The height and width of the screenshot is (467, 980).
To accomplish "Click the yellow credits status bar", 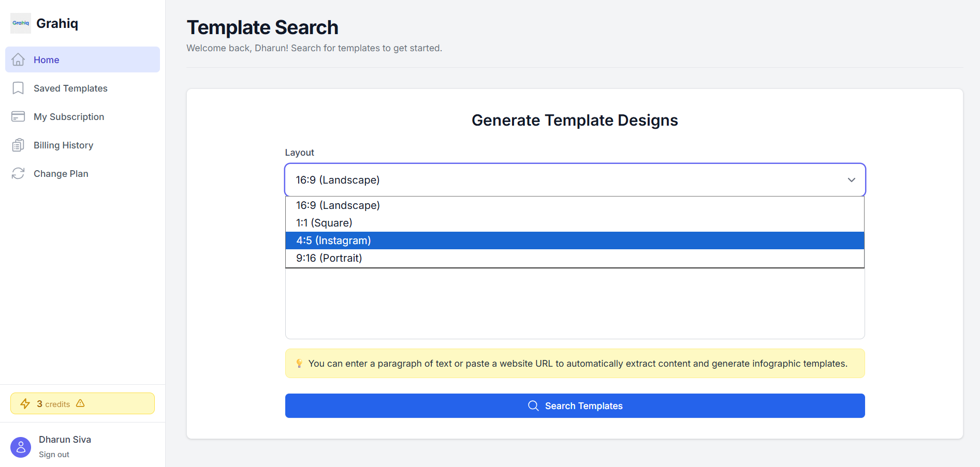I will 82,403.
